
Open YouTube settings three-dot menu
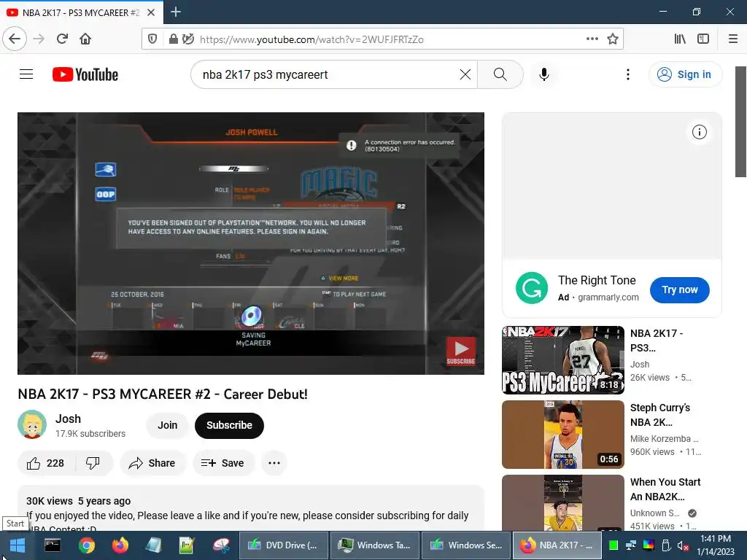(628, 75)
